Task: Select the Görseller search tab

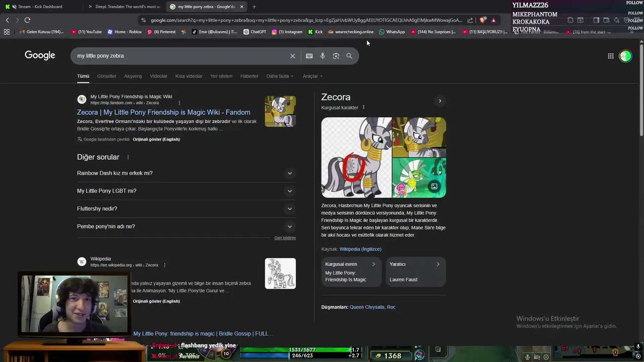Action: 107,76
